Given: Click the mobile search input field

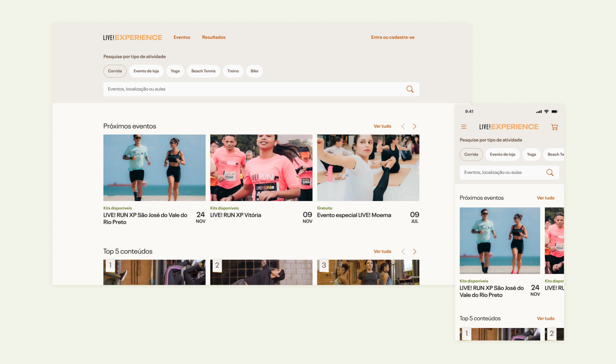Looking at the screenshot, I should pyautogui.click(x=509, y=172).
